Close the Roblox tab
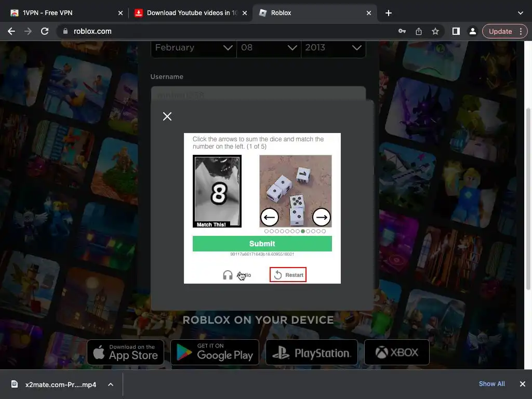 coord(369,13)
